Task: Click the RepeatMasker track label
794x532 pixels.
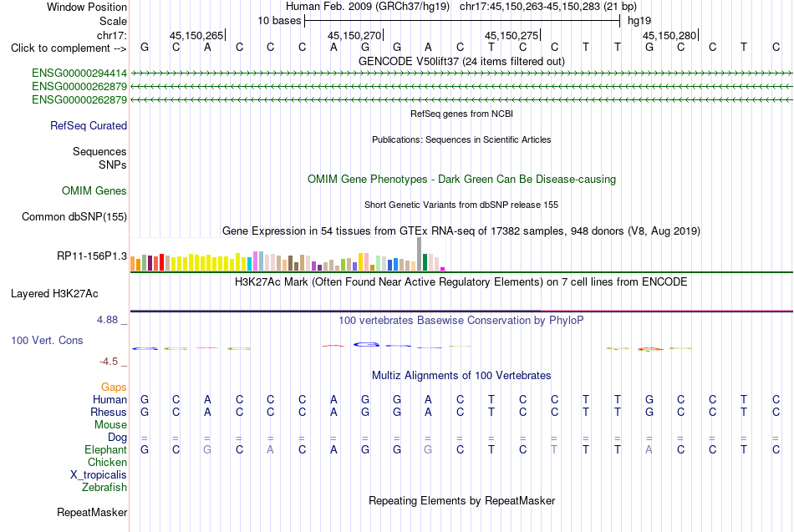Action: [x=92, y=512]
